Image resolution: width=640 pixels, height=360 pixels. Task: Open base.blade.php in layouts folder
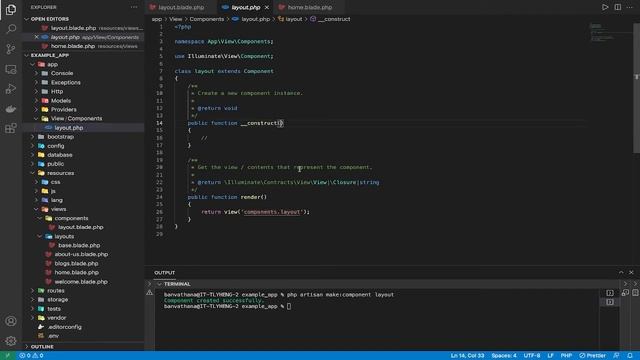[x=79, y=245]
